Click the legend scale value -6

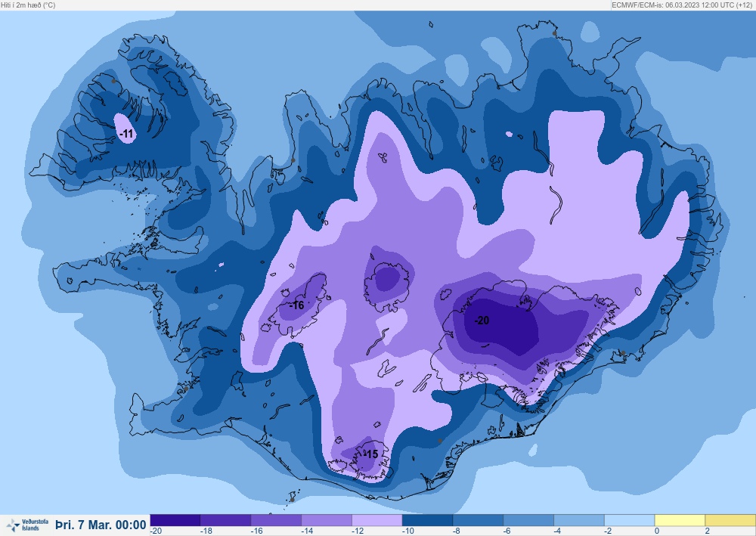click(x=507, y=531)
